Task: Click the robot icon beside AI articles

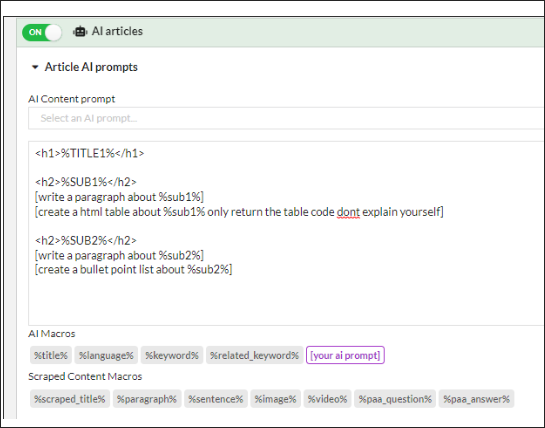Action: pos(80,32)
